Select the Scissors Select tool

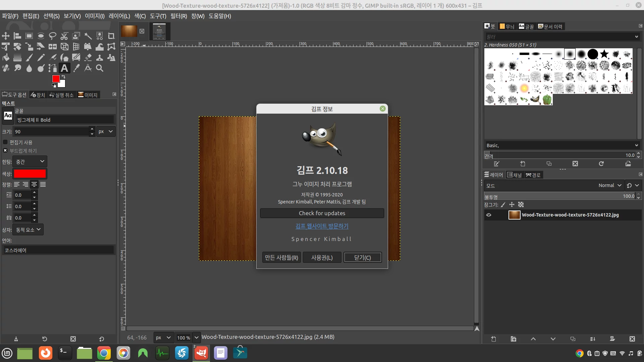pos(64,36)
